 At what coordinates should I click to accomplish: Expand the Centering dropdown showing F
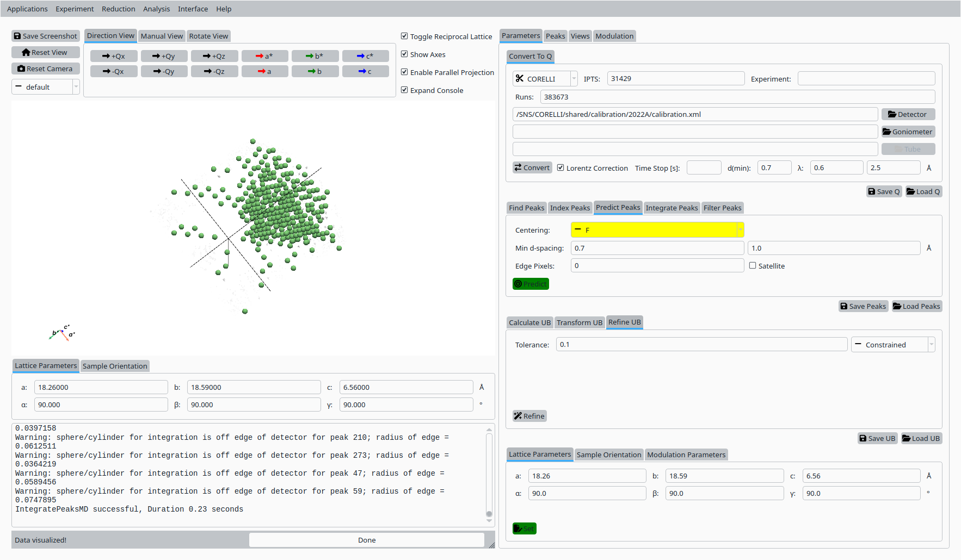click(657, 230)
